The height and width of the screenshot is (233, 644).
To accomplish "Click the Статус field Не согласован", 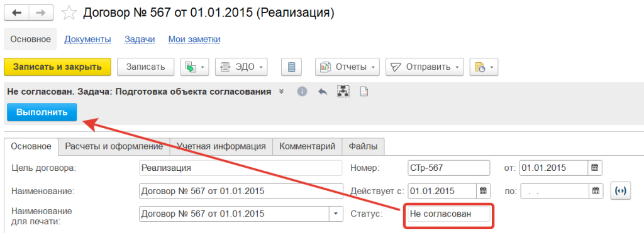I will click(x=449, y=214).
